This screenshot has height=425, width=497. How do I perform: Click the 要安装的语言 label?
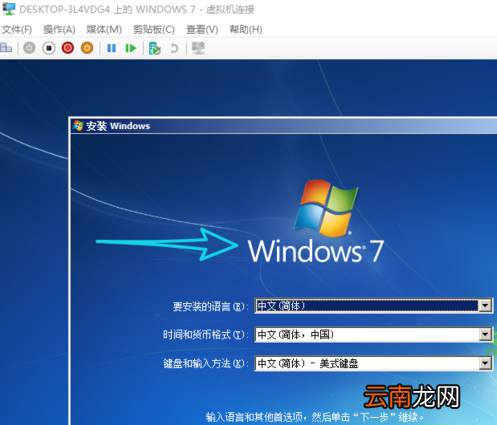tap(210, 306)
